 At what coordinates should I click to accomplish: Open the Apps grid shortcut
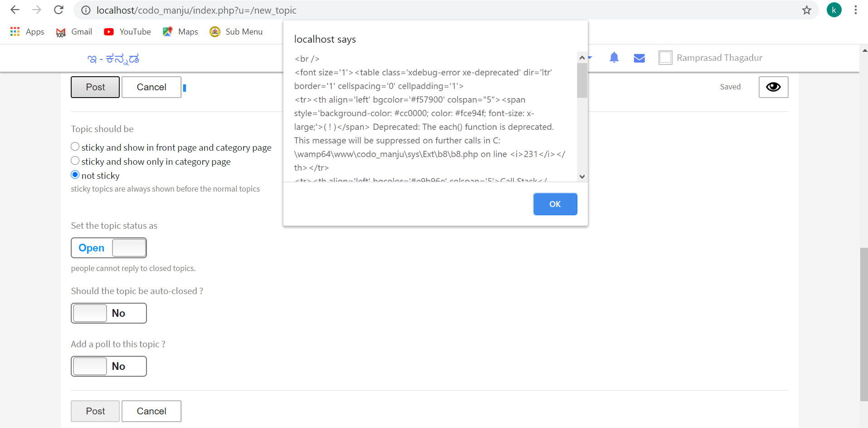27,32
